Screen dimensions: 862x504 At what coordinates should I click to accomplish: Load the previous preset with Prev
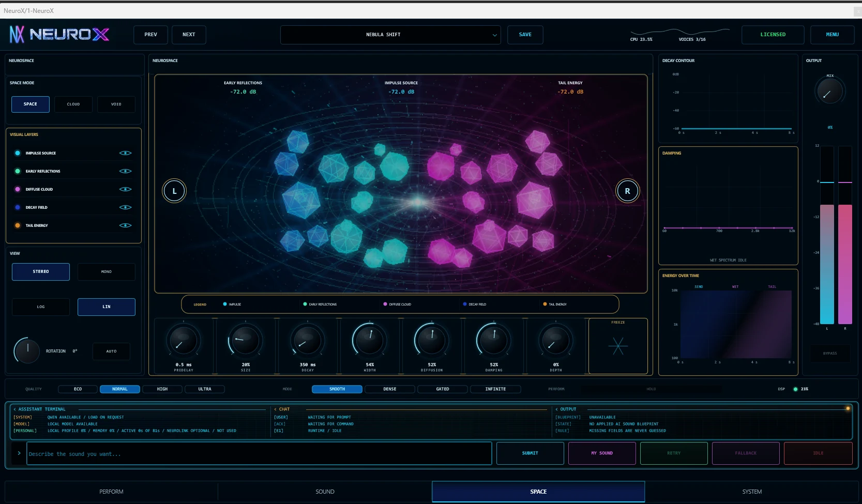pyautogui.click(x=151, y=35)
